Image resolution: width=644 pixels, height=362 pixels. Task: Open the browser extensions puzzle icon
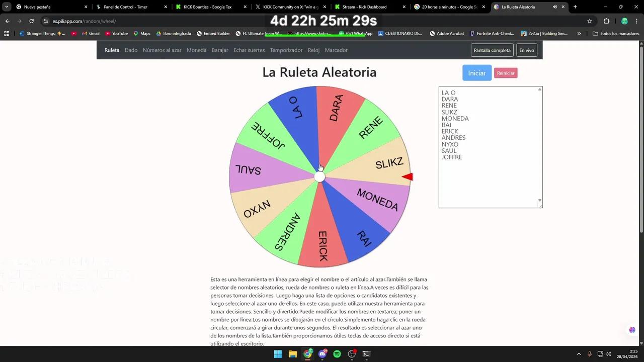[606, 21]
